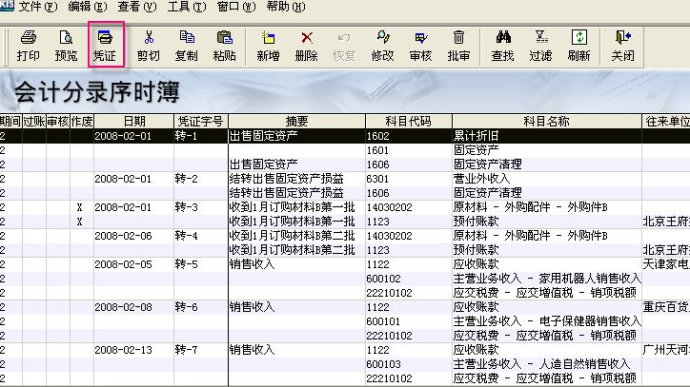
Task: Click date cell 2008-02-06
Action: [x=123, y=236]
